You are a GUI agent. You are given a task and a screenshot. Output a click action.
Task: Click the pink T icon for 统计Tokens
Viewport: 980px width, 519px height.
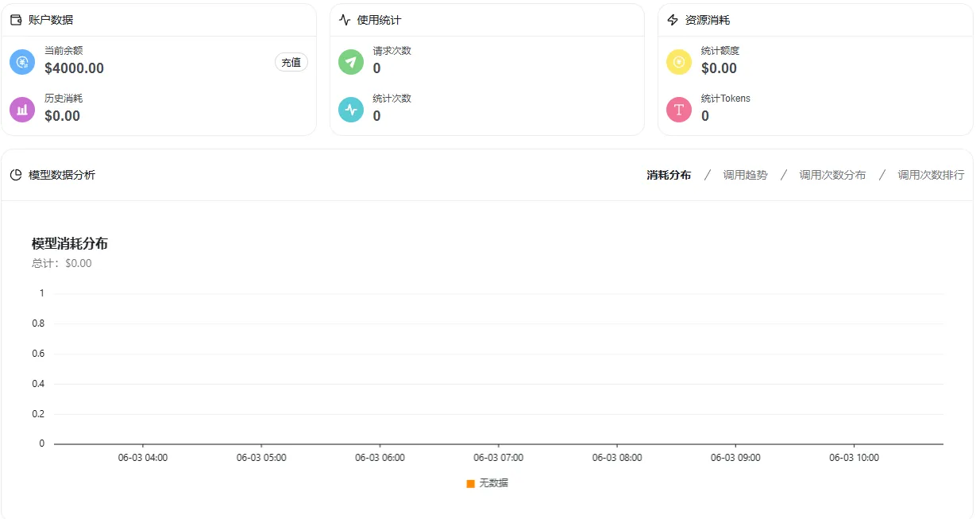pyautogui.click(x=679, y=110)
